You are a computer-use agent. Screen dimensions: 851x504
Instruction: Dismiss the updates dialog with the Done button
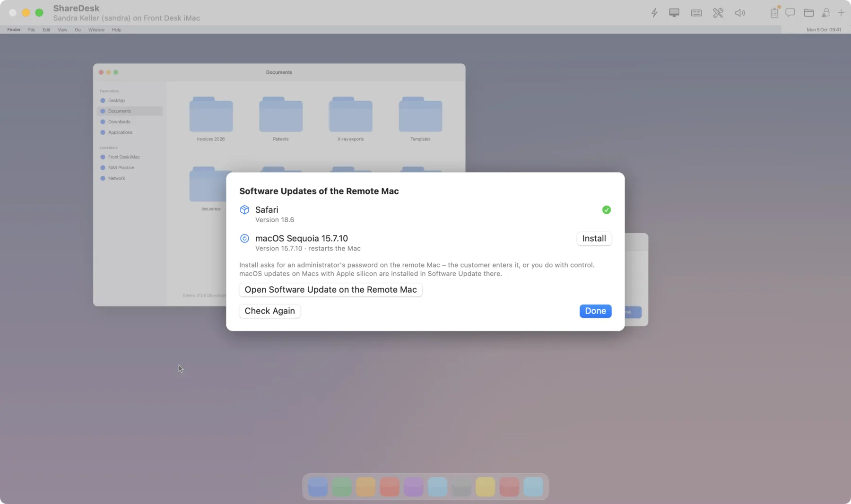tap(595, 311)
